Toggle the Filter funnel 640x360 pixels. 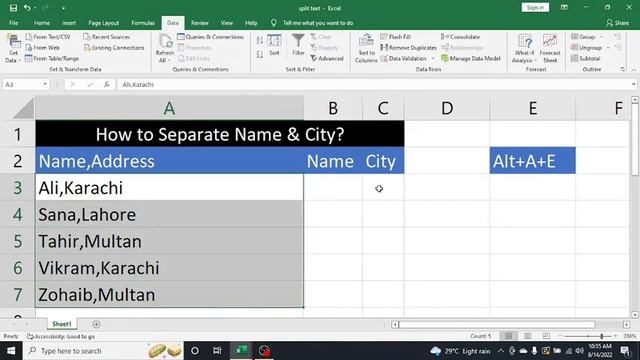pyautogui.click(x=298, y=45)
